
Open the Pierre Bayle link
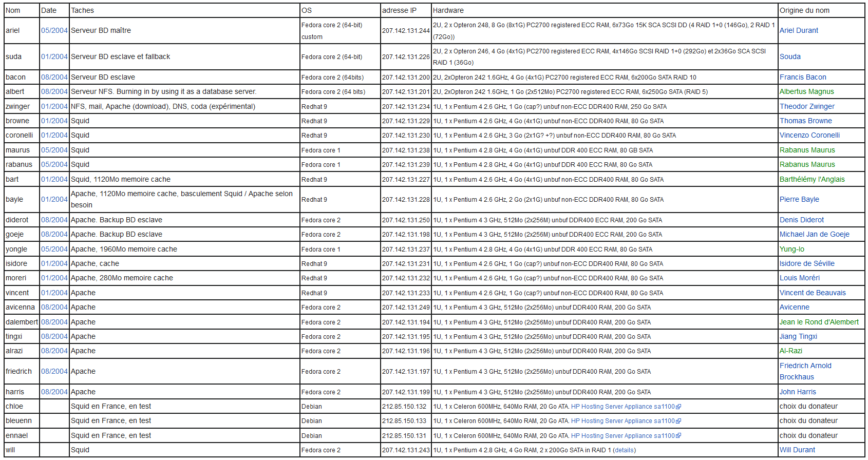tap(799, 199)
